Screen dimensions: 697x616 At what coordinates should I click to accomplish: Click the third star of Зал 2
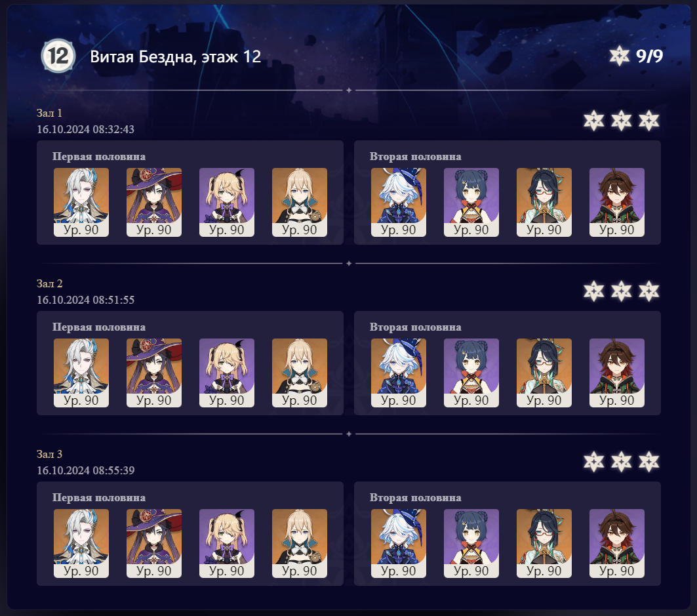649,291
